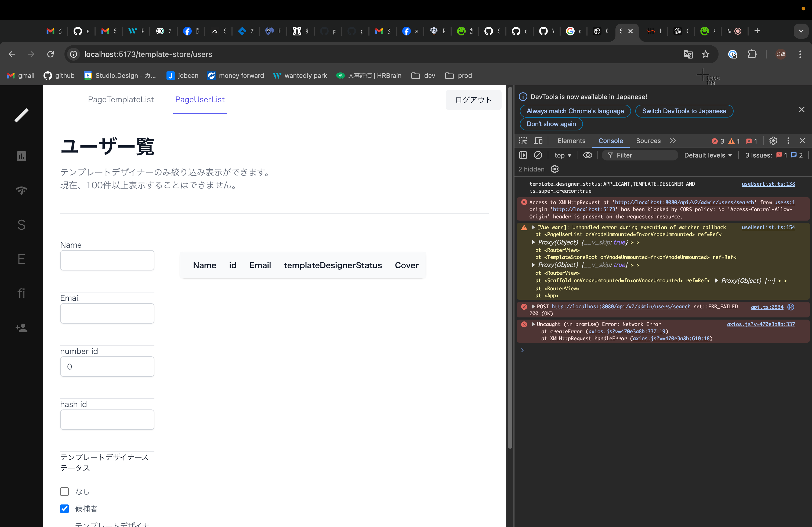Click the ログアウト button

473,100
